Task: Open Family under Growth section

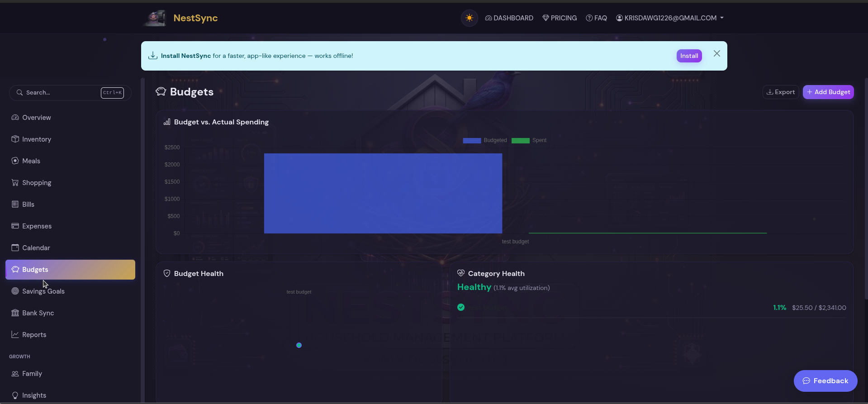Action: tap(70, 374)
